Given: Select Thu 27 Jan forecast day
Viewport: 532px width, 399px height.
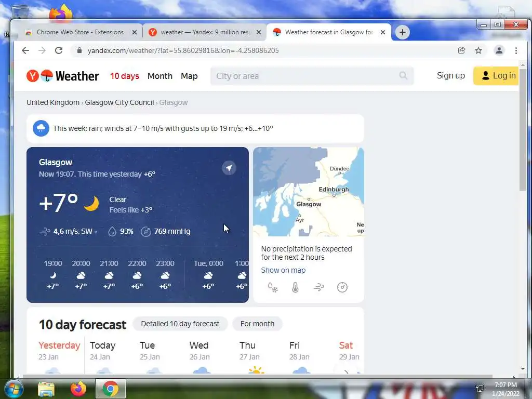Looking at the screenshot, I should point(249,356).
